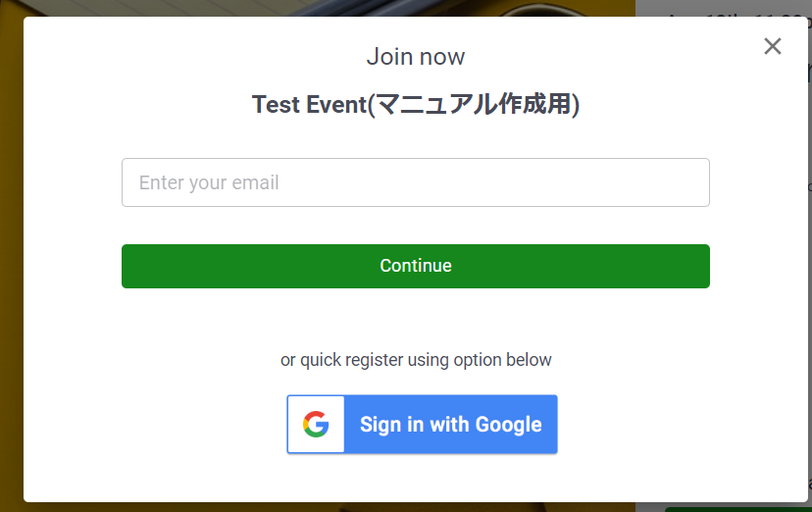This screenshot has width=812, height=512.
Task: Click the green Continue button
Action: (x=416, y=266)
